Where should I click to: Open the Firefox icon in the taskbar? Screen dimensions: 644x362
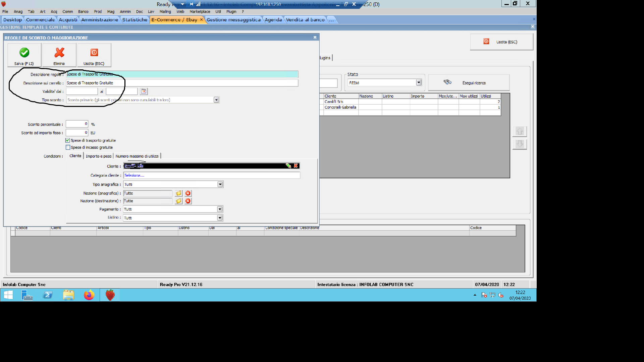89,295
